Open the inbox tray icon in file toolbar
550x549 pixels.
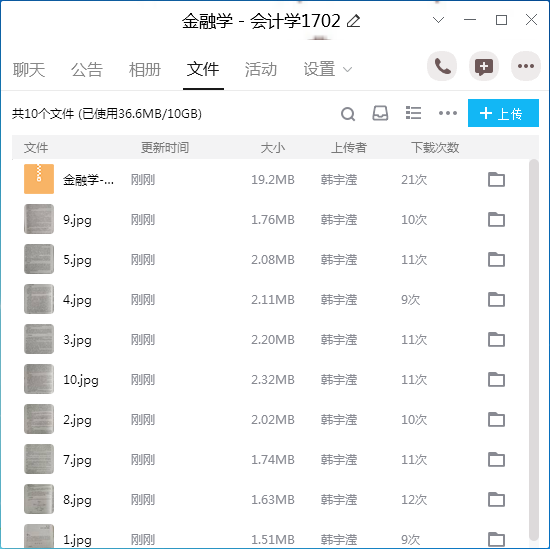tap(380, 113)
